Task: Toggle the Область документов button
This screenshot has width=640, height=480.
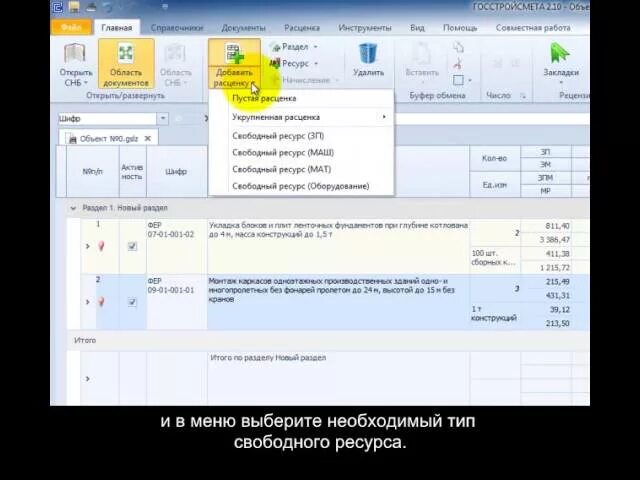Action: click(x=126, y=63)
